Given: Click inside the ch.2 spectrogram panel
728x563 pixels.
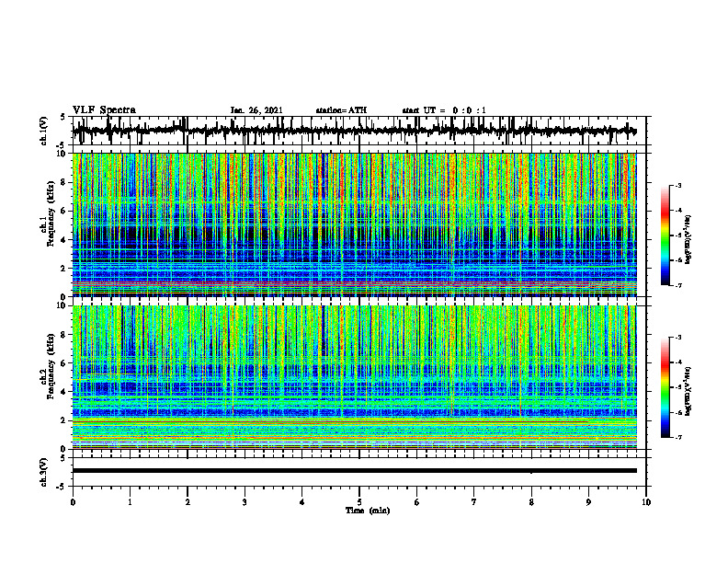Looking at the screenshot, I should coord(354,377).
